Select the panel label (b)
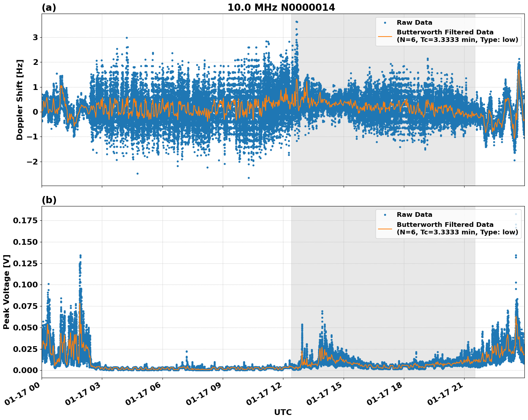This screenshot has width=528, height=420. coord(49,200)
